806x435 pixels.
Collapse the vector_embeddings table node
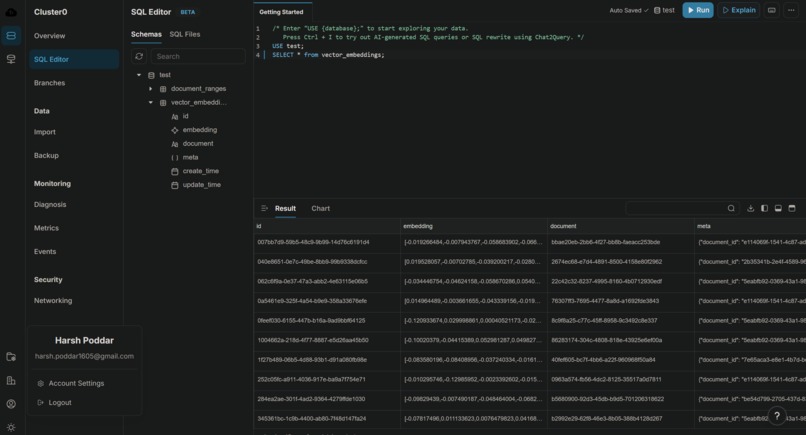pyautogui.click(x=151, y=103)
